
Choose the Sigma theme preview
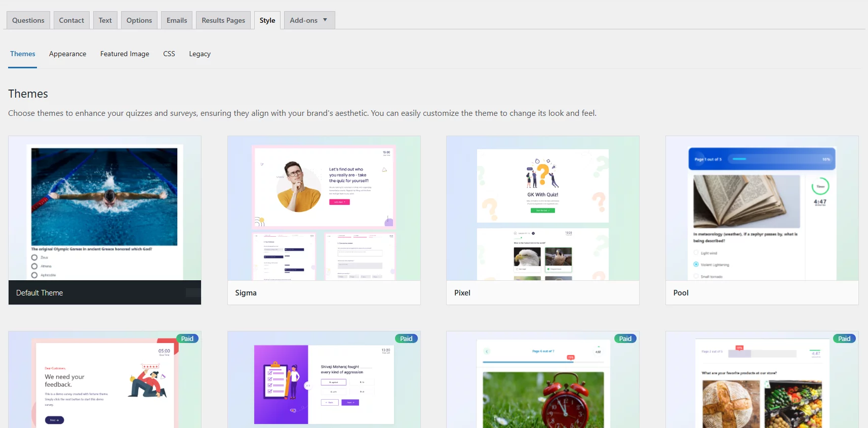324,208
